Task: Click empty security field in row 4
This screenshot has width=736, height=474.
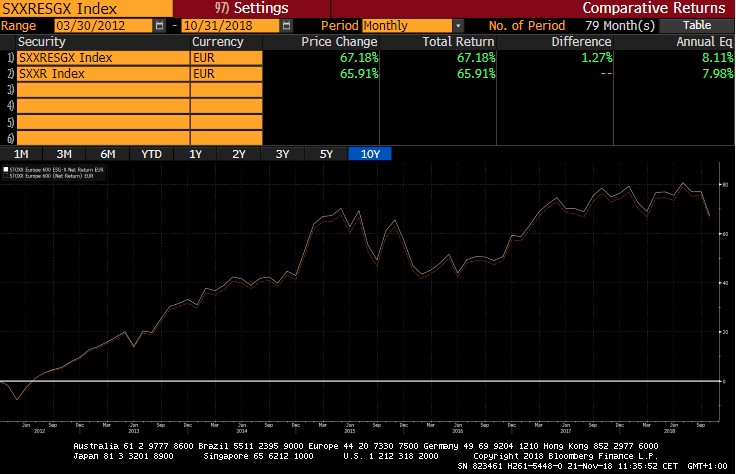Action: coord(103,106)
